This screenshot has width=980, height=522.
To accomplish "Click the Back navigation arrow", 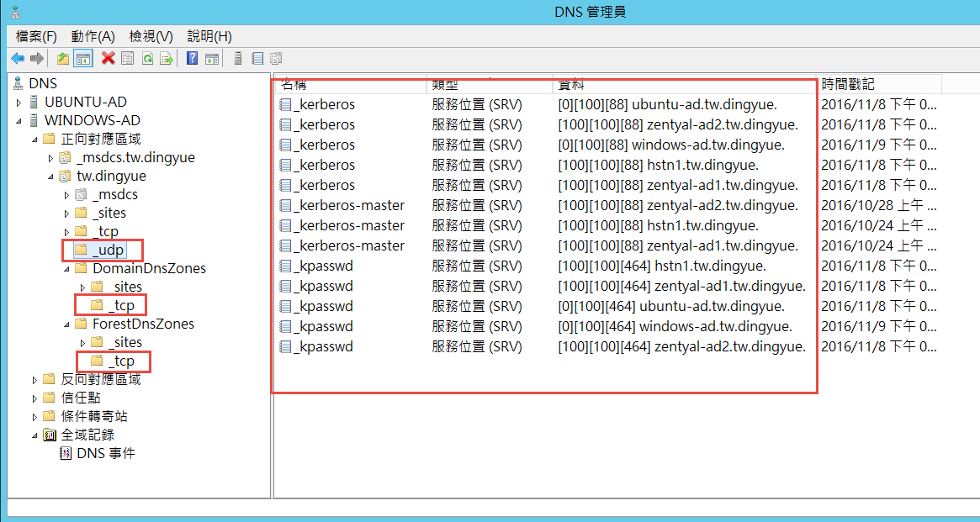I will tap(18, 57).
